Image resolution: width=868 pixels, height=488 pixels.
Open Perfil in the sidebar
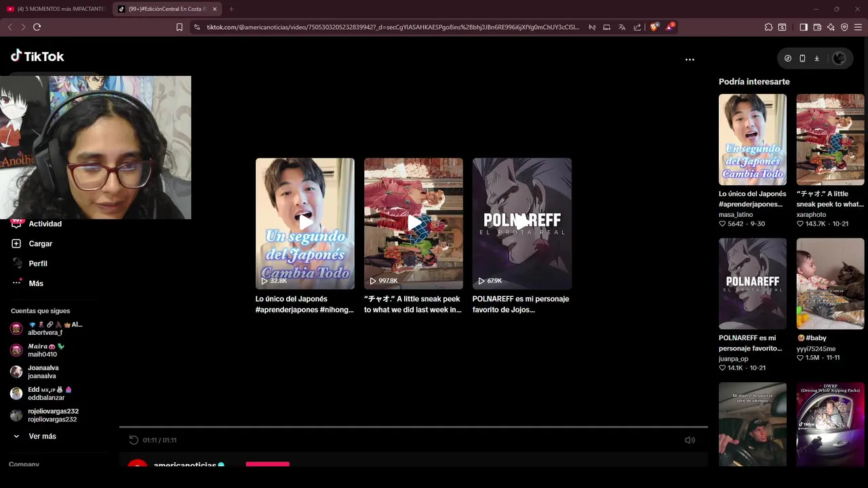(37, 264)
